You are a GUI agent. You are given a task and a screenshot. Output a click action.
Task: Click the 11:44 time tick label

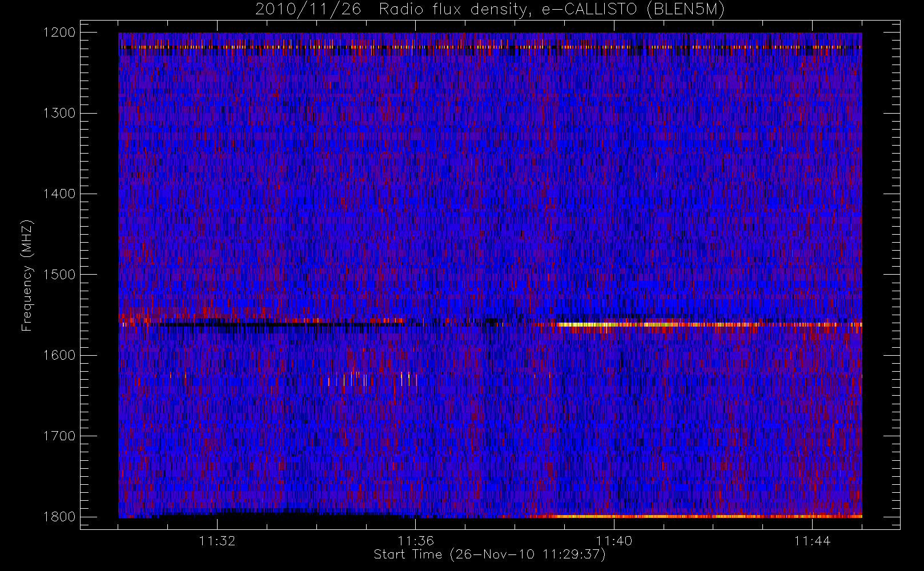coord(812,541)
